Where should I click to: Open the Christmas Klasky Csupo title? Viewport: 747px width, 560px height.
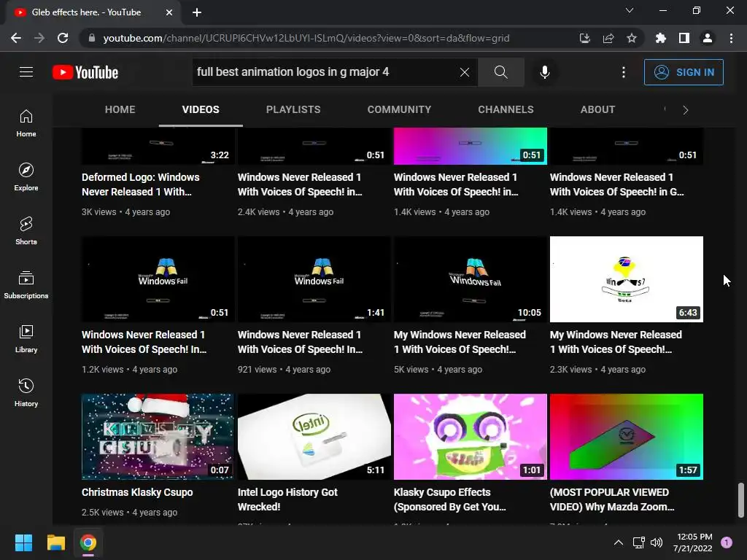[x=137, y=492]
